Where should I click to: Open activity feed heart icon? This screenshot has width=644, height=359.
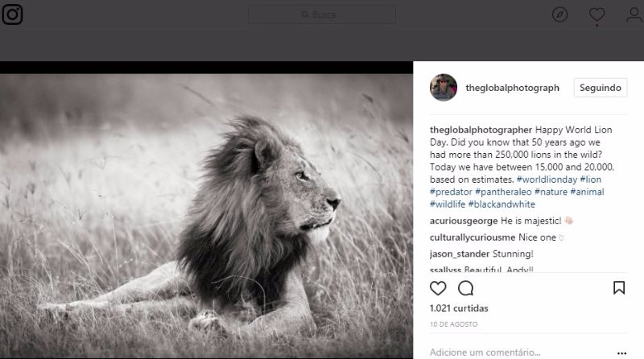pos(597,14)
